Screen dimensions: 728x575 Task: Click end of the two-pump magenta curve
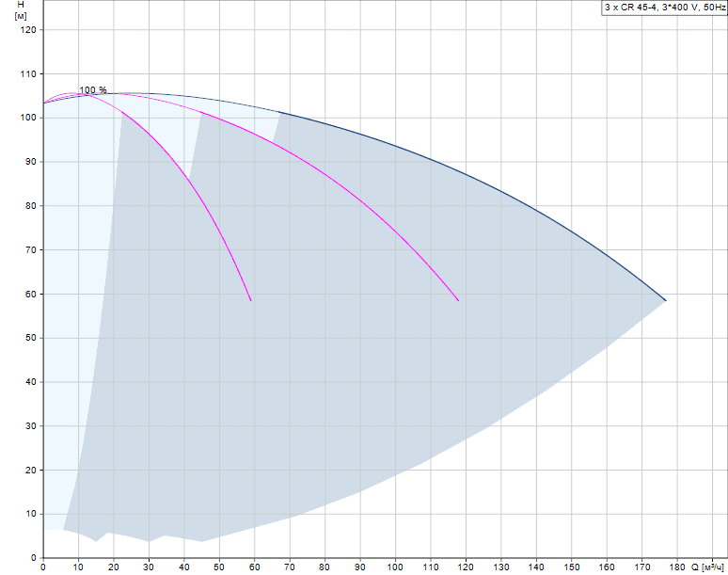458,300
